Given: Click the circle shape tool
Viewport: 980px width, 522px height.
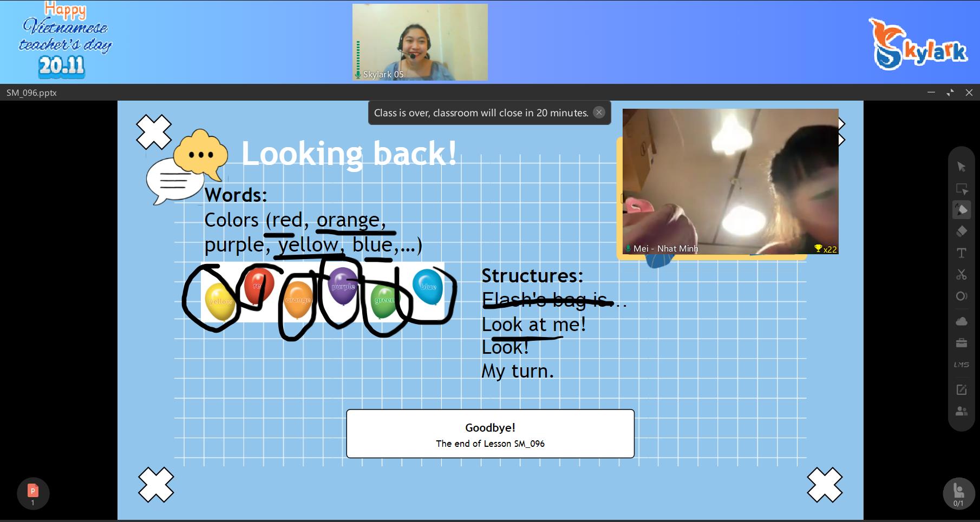Looking at the screenshot, I should [961, 296].
